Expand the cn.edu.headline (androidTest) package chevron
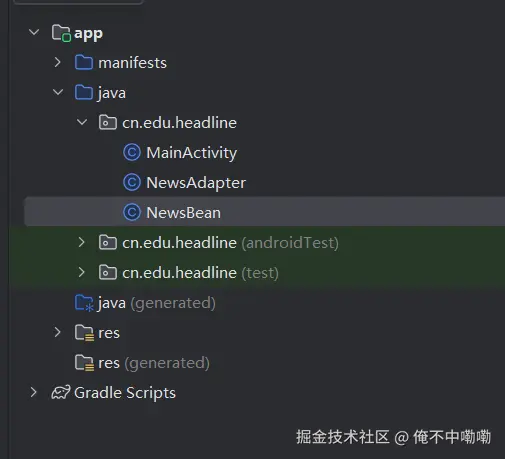Viewport: 505px width, 459px height. [x=82, y=242]
